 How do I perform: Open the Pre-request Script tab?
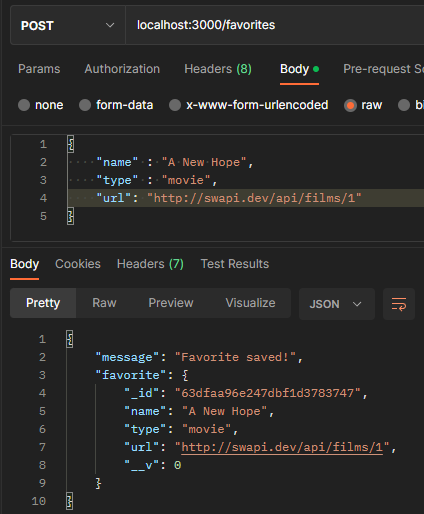pos(383,69)
